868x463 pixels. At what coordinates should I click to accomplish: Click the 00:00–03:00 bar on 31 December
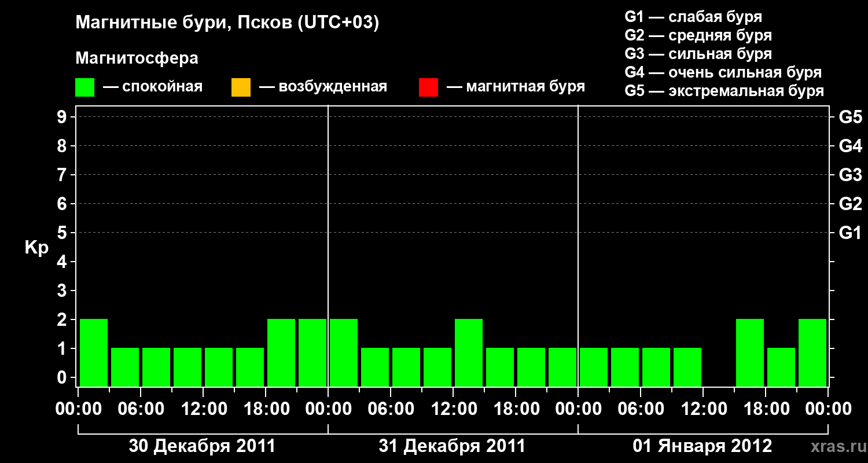[x=344, y=352]
